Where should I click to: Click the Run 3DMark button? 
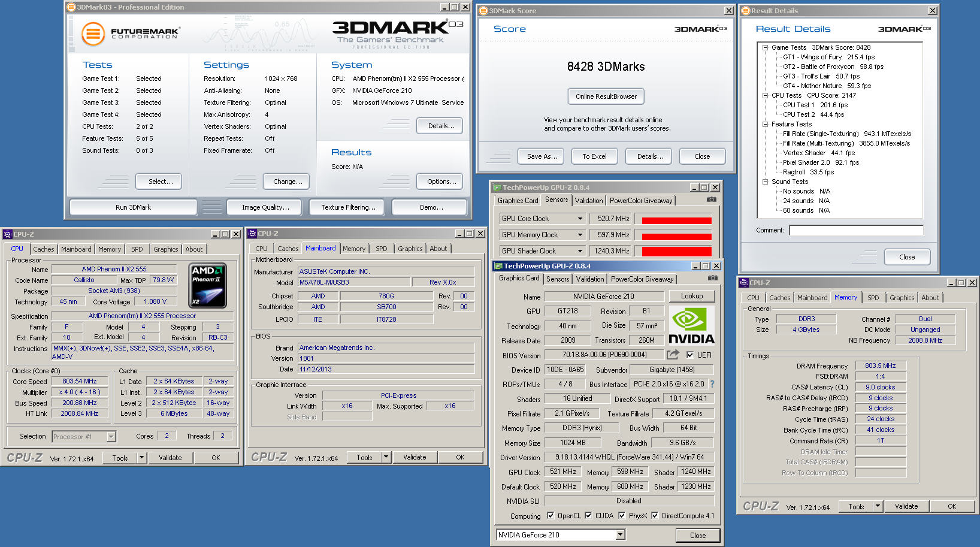click(x=133, y=207)
